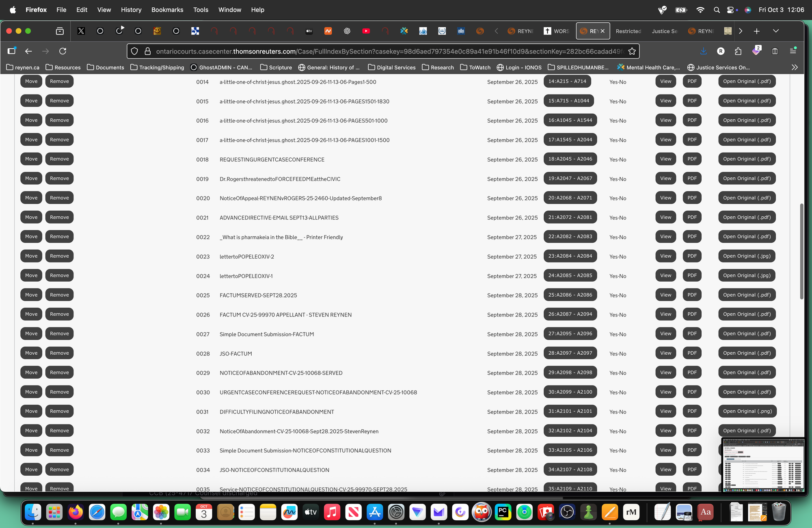View document 0023 lettertoPOPELEOXIV-2
Image resolution: width=812 pixels, height=528 pixels.
pos(665,256)
